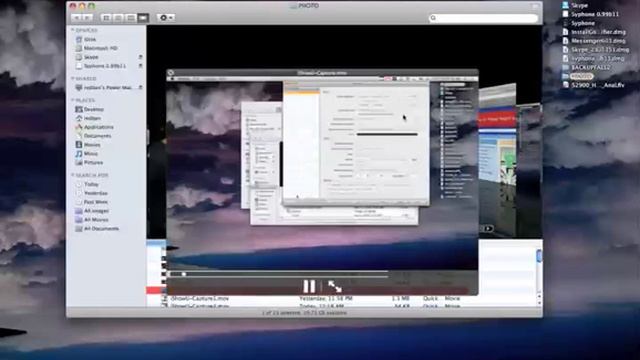Go forward in Finder history

point(87,18)
